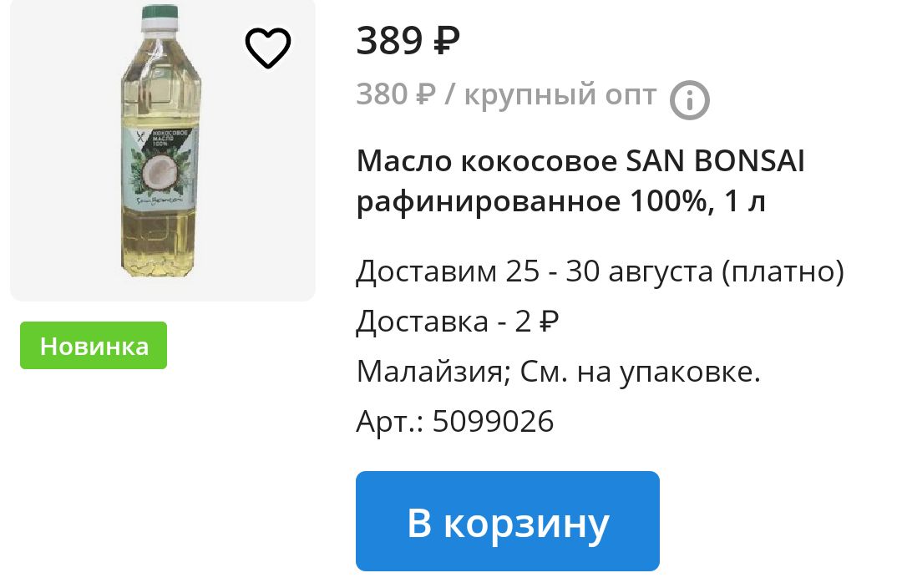Click рафинированное 100%, 1 л title line
Viewport: 902px width, 588px height.
tap(561, 201)
